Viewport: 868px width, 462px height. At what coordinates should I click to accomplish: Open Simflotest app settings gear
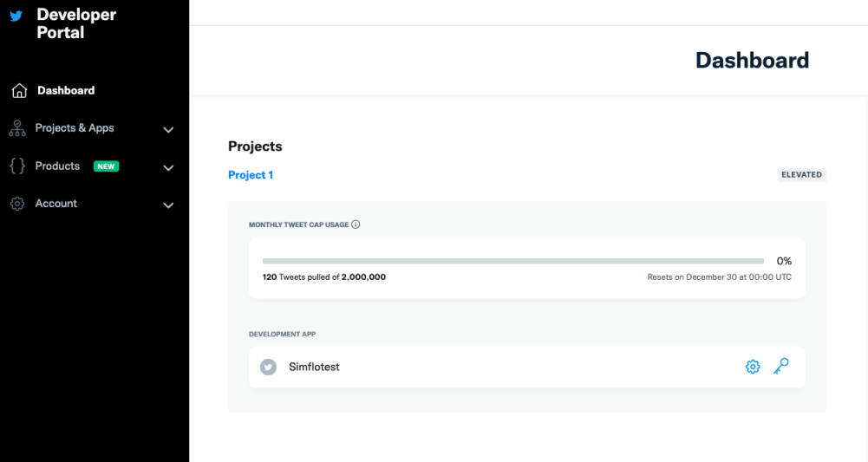pos(753,367)
